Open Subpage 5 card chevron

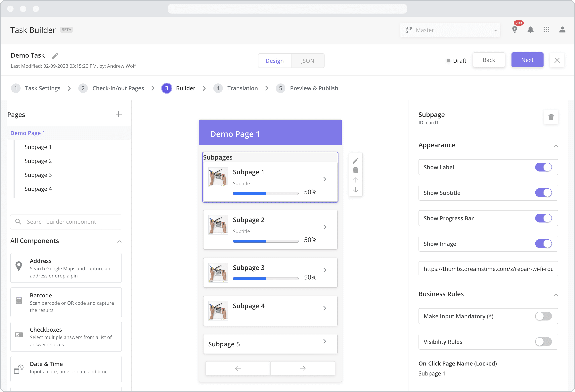pos(325,342)
